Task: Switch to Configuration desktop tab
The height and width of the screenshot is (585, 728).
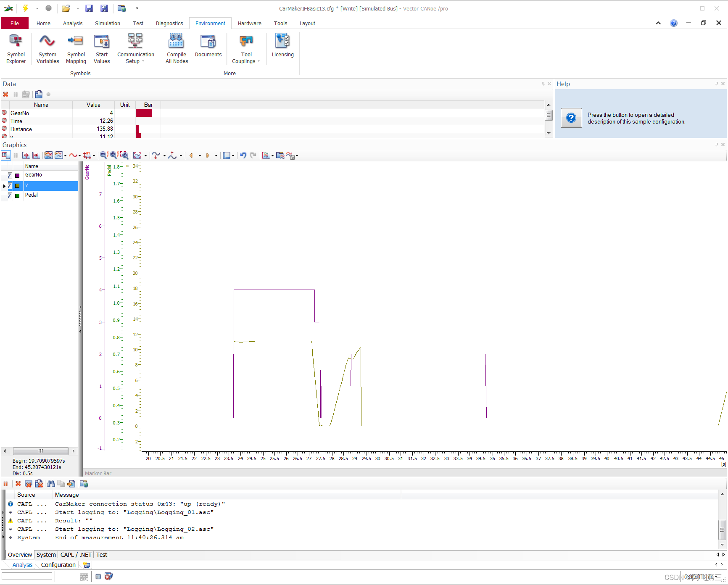Action: [x=58, y=565]
